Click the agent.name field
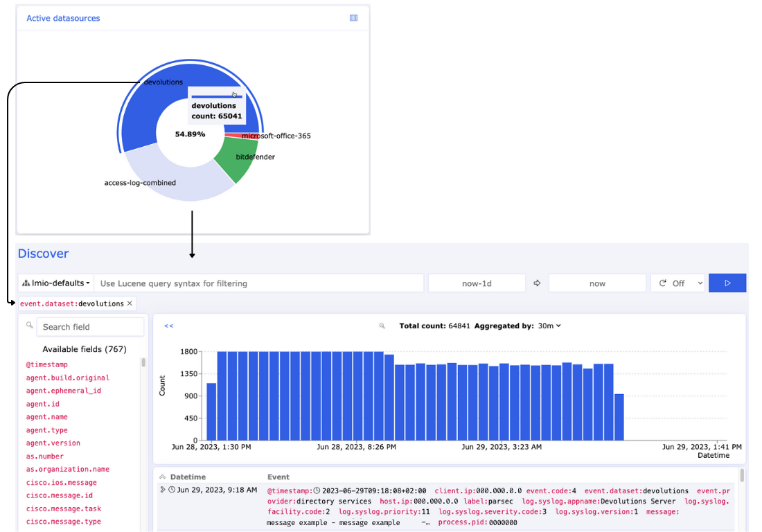The width and height of the screenshot is (762, 532). pos(46,417)
